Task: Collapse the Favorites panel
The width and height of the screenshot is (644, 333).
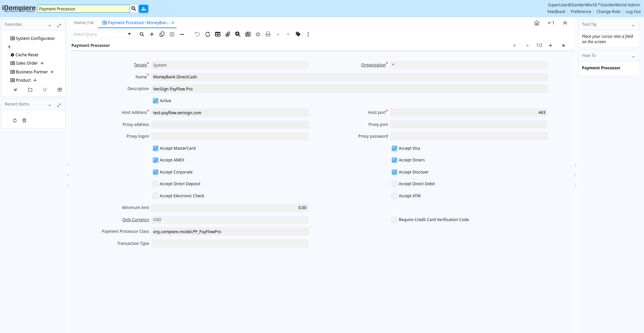Action: (50, 25)
